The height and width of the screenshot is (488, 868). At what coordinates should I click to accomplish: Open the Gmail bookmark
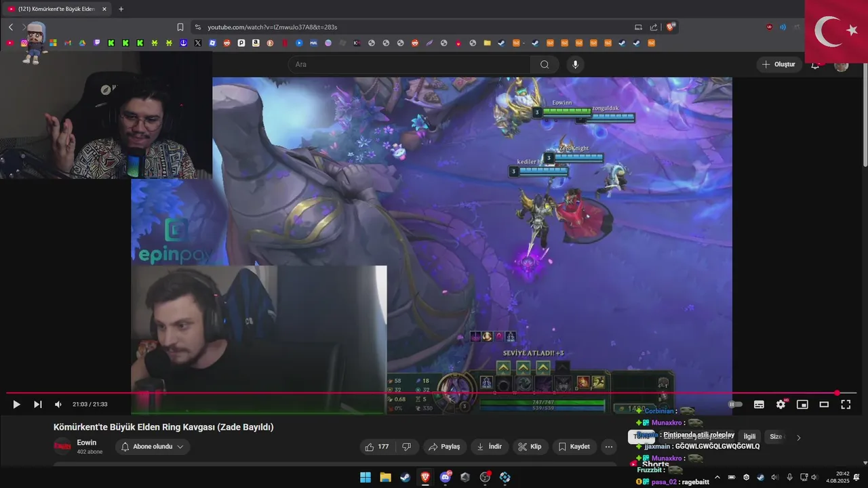pyautogui.click(x=68, y=43)
